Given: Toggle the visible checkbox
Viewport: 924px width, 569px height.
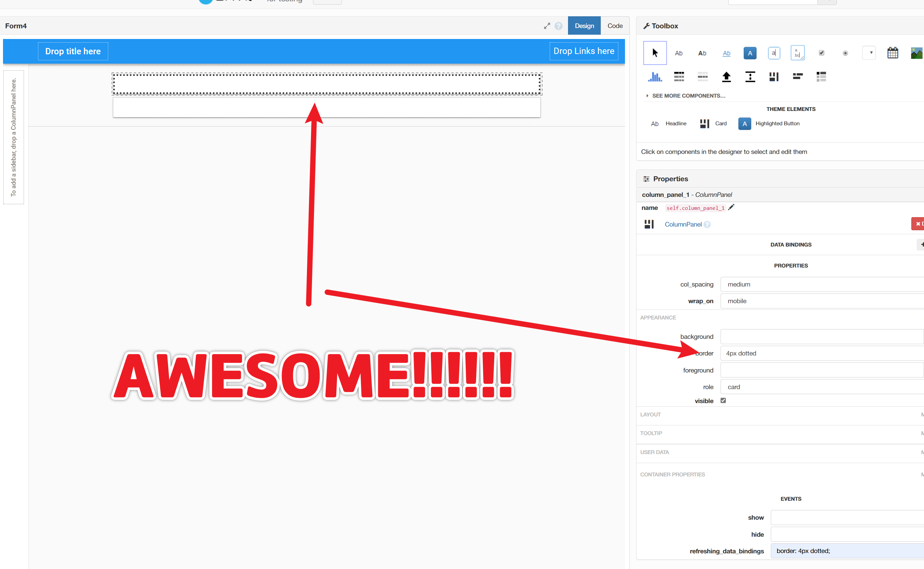Looking at the screenshot, I should pyautogui.click(x=723, y=400).
